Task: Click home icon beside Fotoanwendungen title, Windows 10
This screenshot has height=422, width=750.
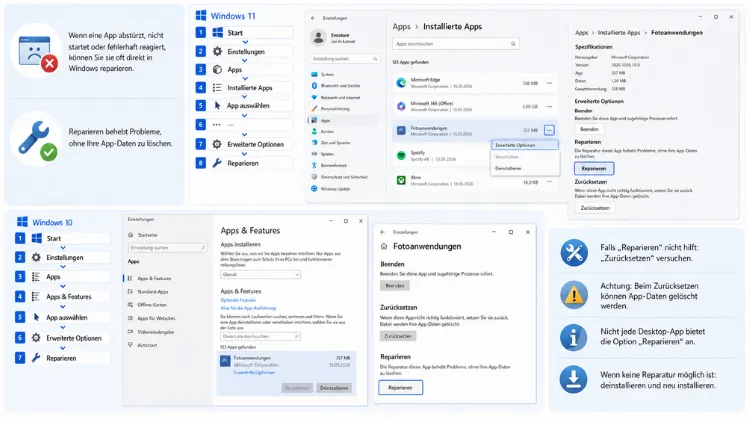Action: tap(384, 246)
